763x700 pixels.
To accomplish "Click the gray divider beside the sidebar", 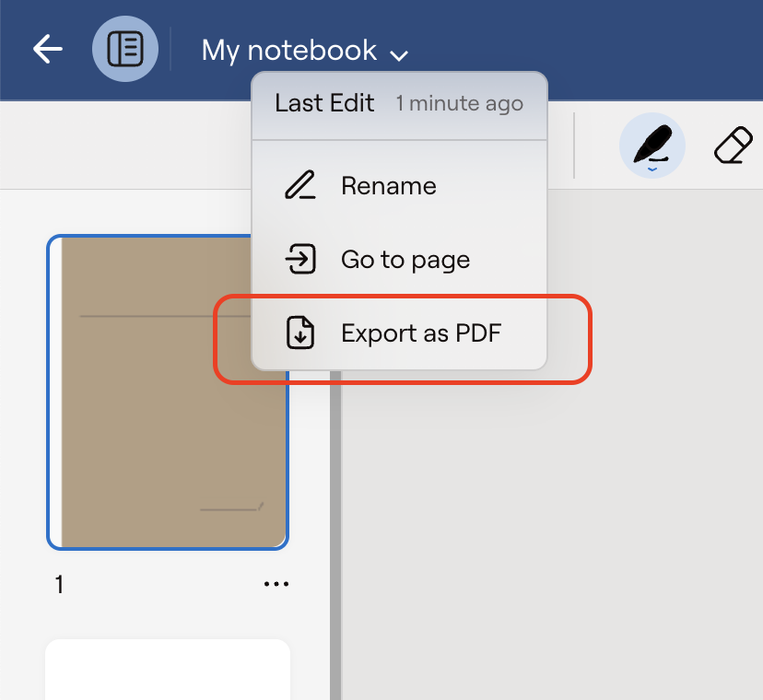I will pos(336,534).
